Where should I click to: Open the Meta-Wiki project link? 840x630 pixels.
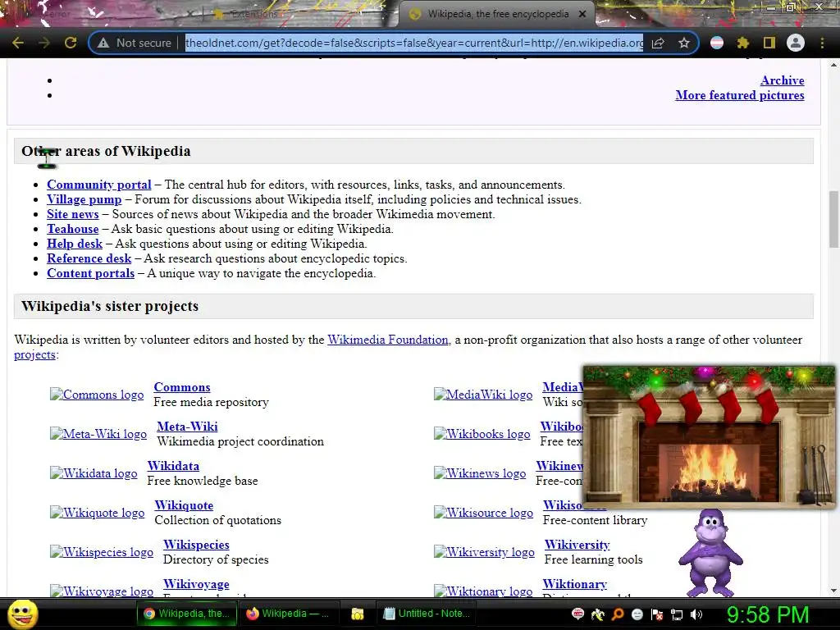(x=187, y=427)
